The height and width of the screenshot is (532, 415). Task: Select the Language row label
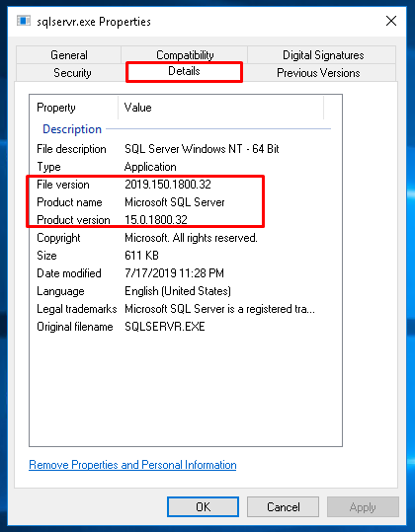(x=60, y=291)
